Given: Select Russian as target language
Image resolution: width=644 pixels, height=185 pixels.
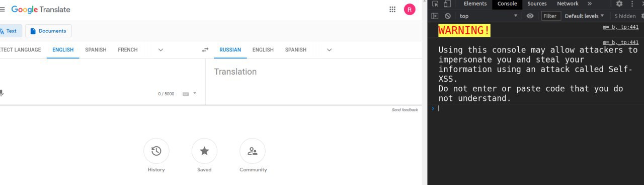Looking at the screenshot, I should [230, 50].
